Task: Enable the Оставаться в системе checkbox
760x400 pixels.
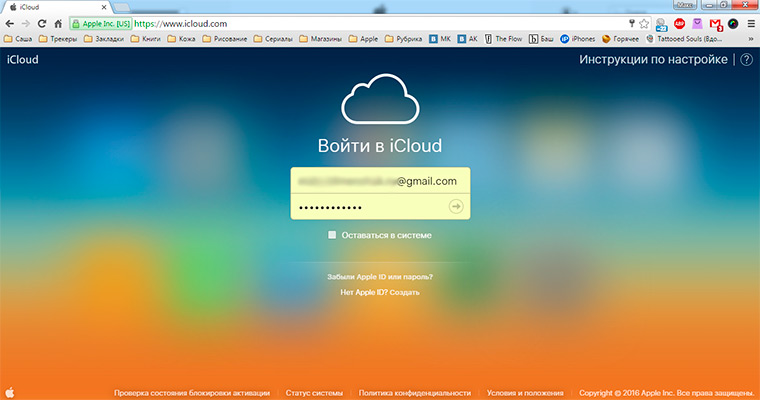Action: (332, 235)
